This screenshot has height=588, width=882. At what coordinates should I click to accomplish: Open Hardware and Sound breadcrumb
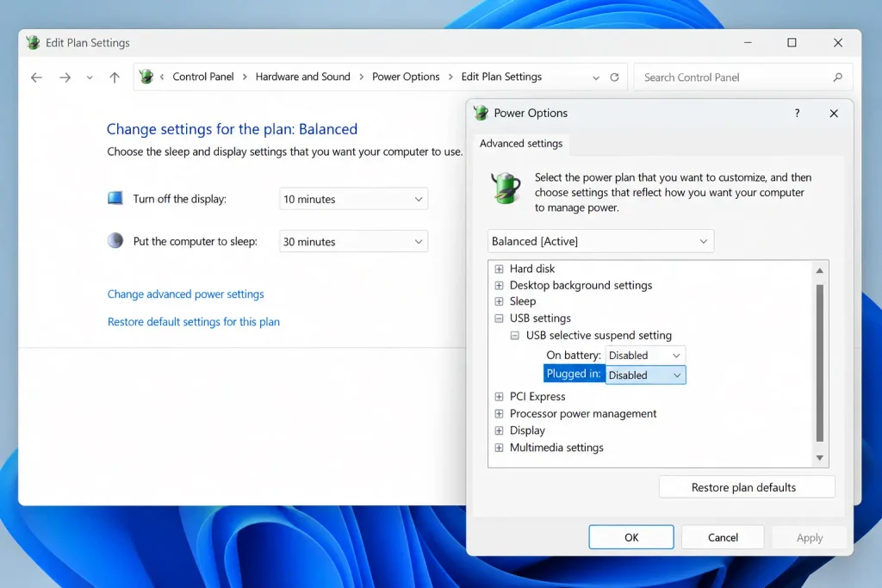[302, 77]
